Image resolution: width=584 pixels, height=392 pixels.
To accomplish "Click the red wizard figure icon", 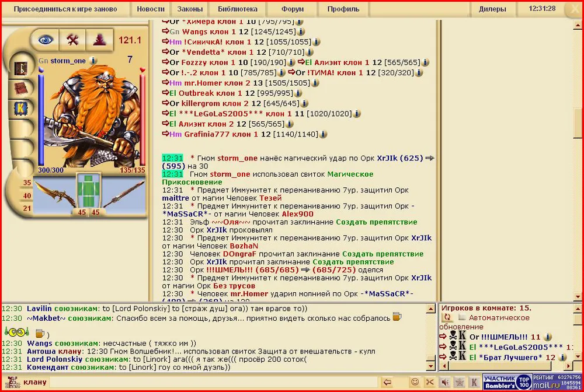I will [x=100, y=39].
